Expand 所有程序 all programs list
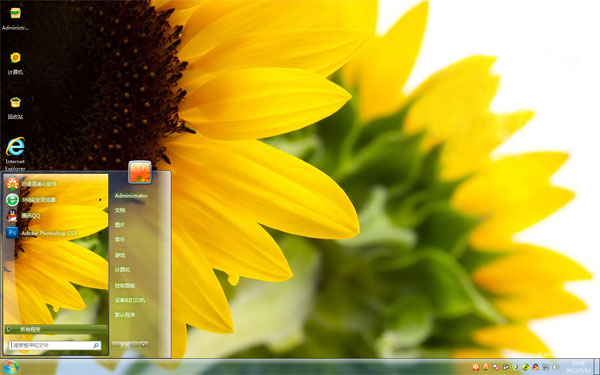 (56, 329)
